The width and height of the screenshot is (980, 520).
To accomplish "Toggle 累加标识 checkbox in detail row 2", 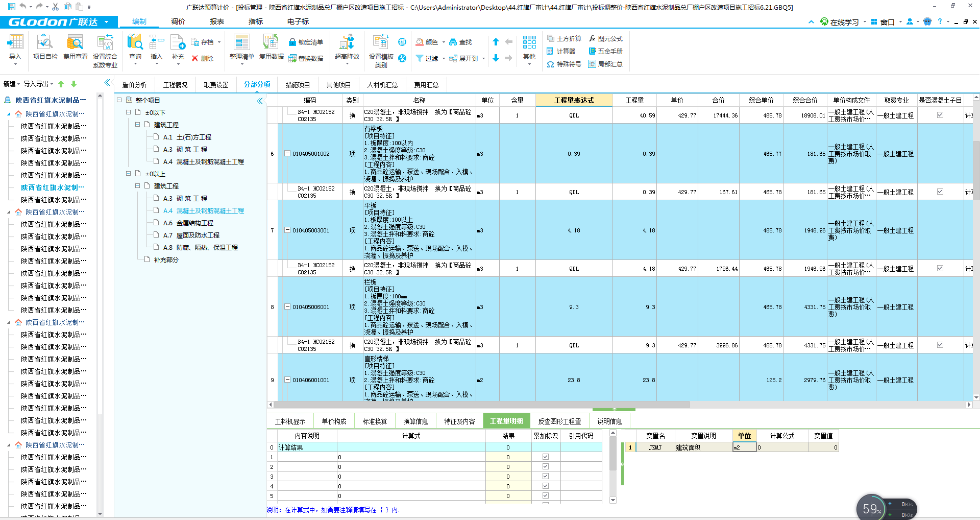I will click(546, 466).
